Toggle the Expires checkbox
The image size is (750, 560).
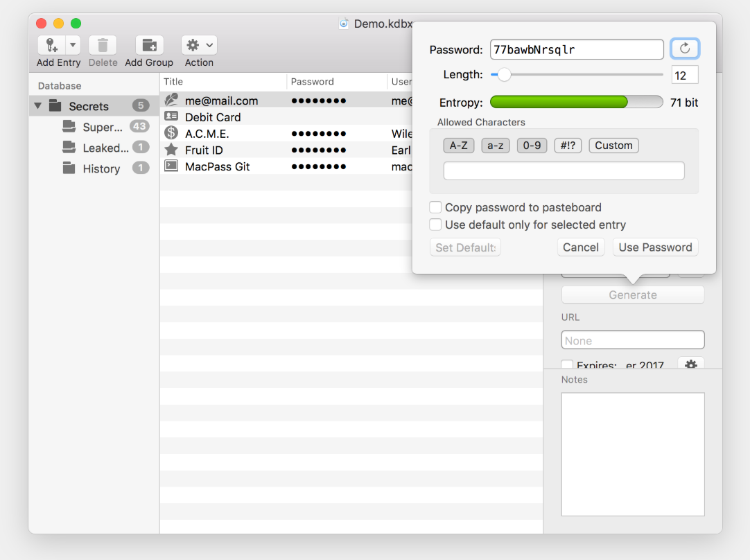[x=567, y=365]
